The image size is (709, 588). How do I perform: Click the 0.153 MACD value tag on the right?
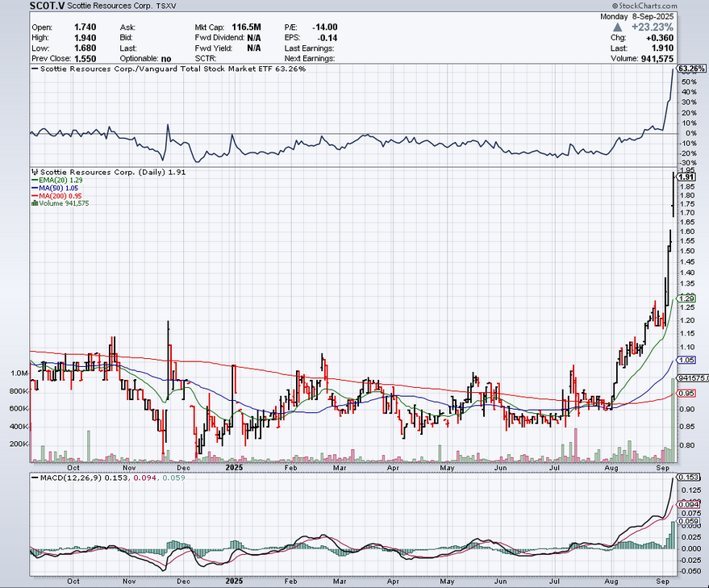(x=689, y=477)
